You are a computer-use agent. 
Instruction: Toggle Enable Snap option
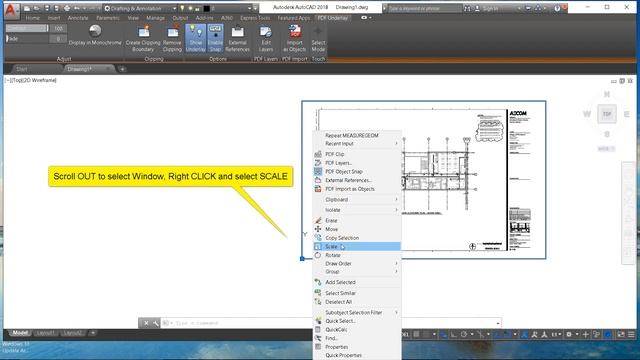(215, 38)
